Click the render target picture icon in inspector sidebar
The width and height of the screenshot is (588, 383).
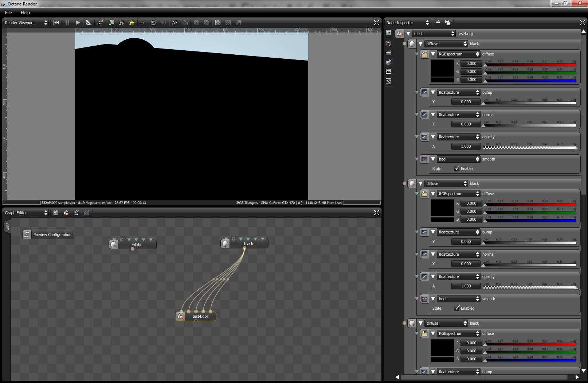tap(388, 33)
